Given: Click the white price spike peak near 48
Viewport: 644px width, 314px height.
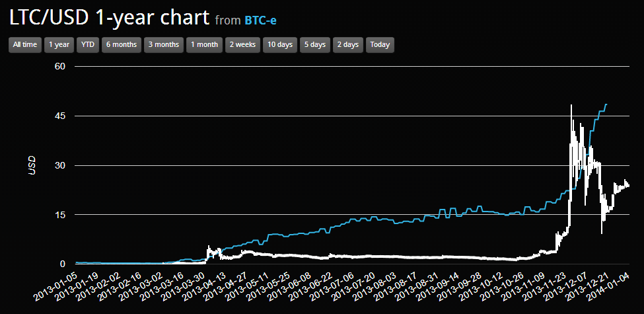Looking at the screenshot, I should click(x=571, y=106).
